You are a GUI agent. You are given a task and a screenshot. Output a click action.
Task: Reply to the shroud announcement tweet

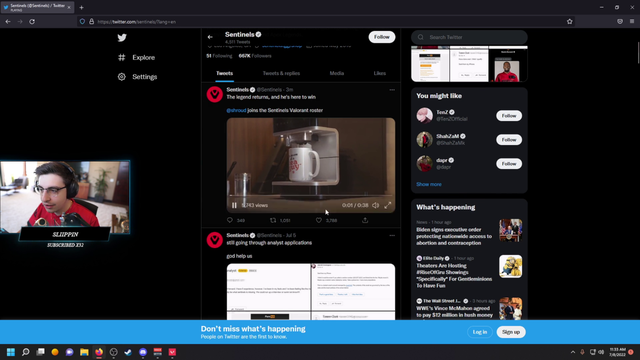point(230,220)
